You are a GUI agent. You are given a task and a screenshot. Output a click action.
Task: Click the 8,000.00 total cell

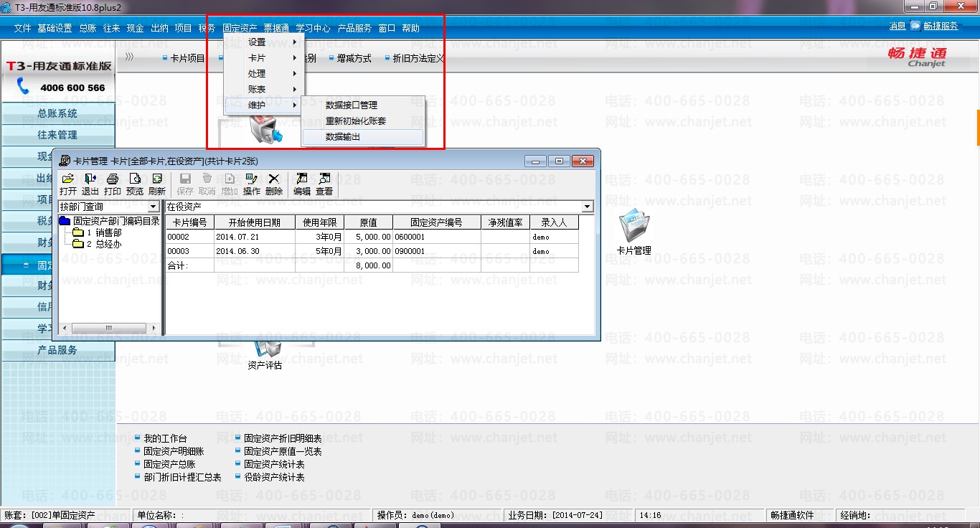coord(368,265)
